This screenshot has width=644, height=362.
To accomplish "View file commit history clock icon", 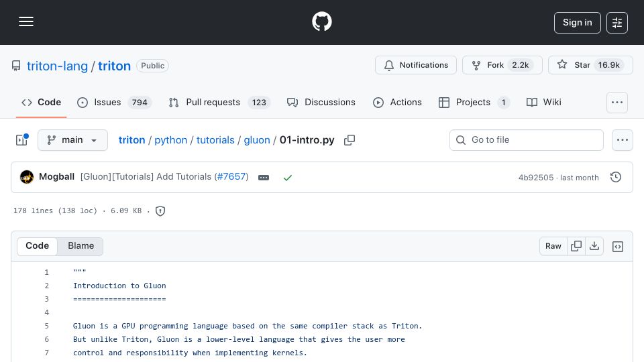I will [x=616, y=177].
